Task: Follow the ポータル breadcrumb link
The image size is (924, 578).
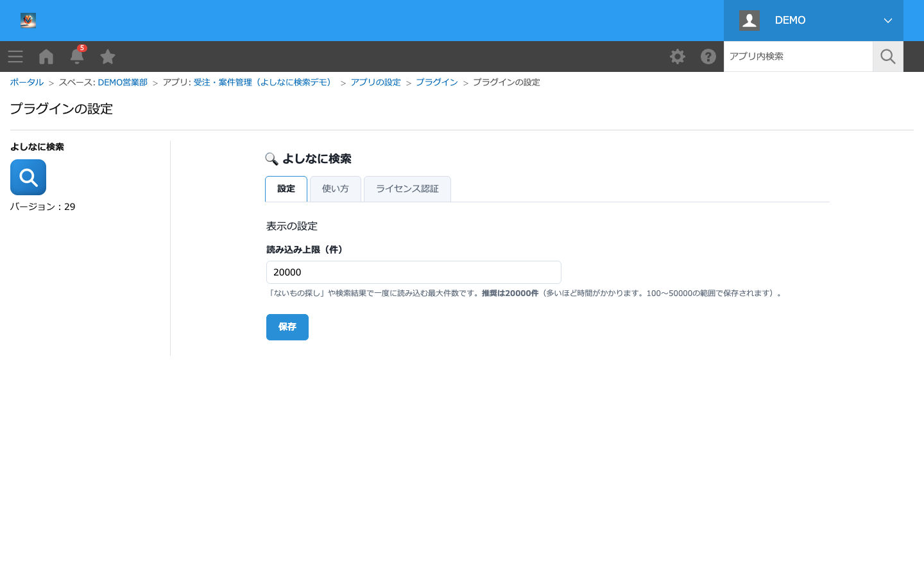Action: [27, 82]
